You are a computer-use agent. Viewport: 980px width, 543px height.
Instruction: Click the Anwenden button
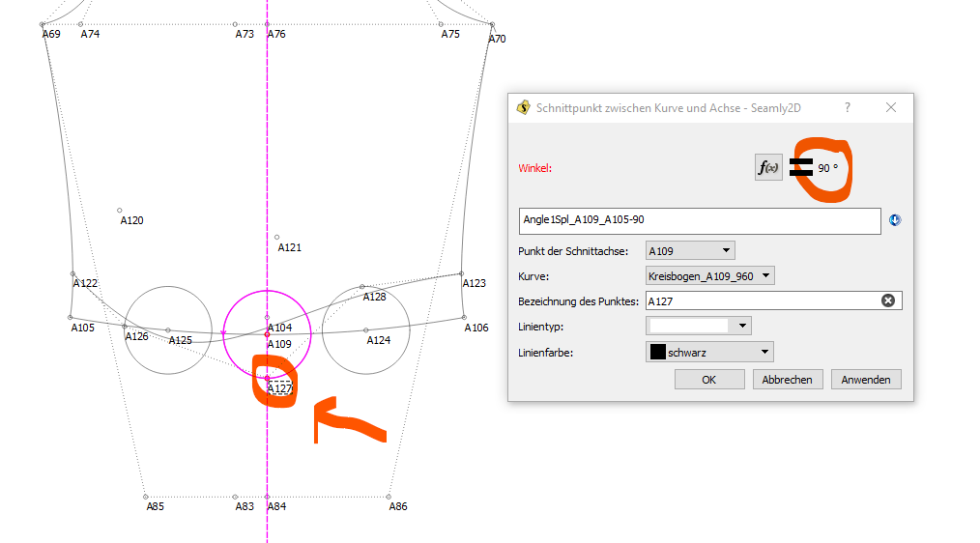tap(866, 380)
